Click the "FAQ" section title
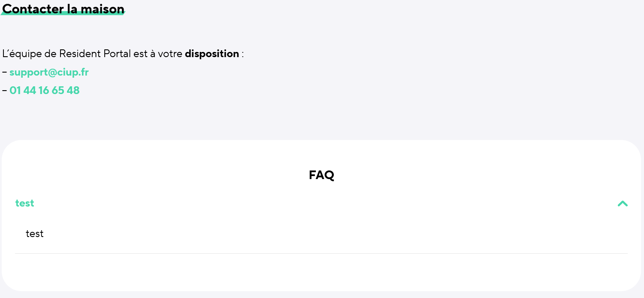 (x=321, y=175)
